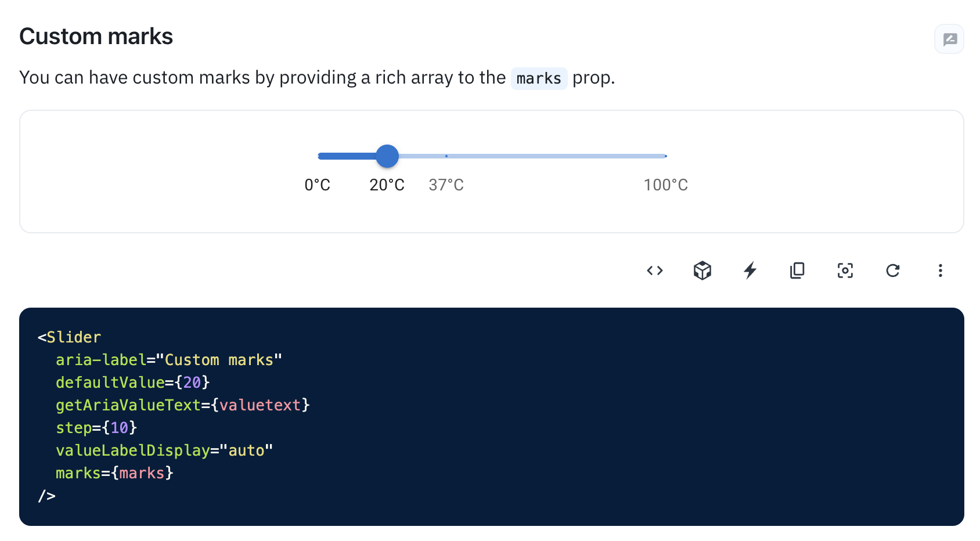Click the 100°C mark label
This screenshot has height=541, width=980.
click(665, 185)
